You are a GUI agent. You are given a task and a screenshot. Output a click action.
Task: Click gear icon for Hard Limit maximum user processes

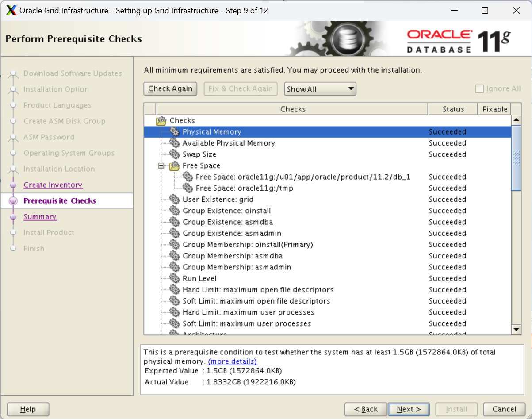coord(175,312)
